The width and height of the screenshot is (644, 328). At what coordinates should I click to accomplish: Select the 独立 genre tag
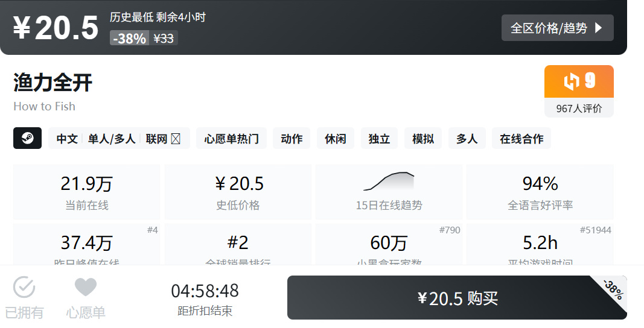coord(379,138)
